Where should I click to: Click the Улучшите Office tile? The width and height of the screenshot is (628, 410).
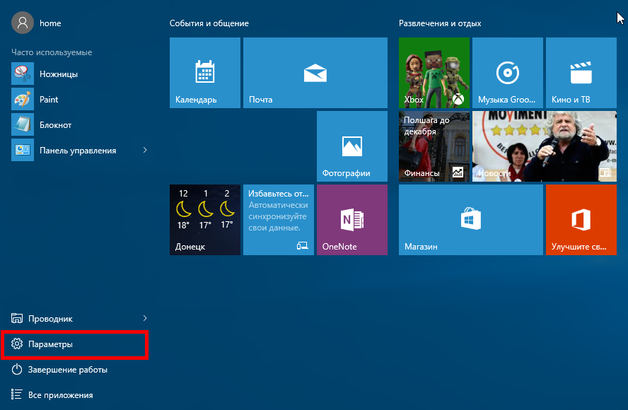click(580, 219)
